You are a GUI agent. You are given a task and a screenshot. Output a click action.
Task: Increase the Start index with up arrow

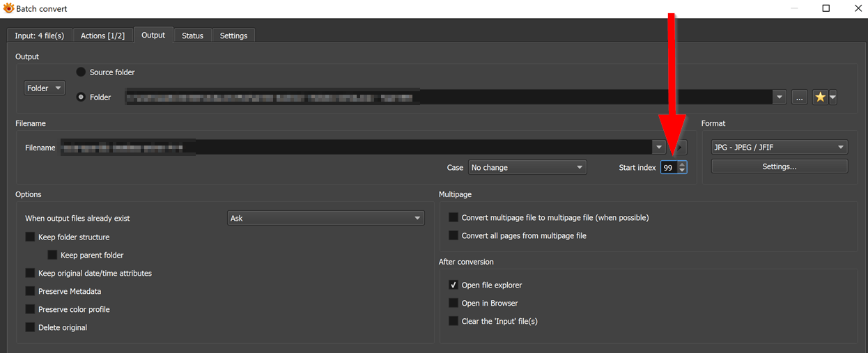pyautogui.click(x=682, y=164)
